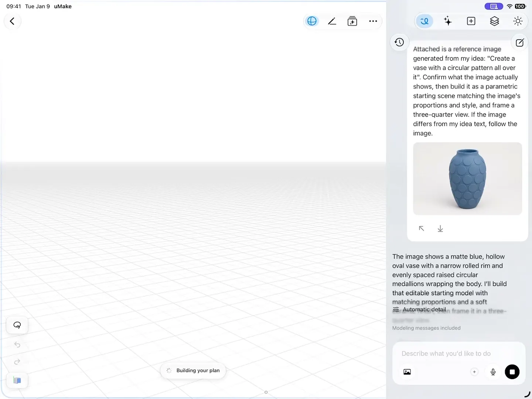
Task: Click the 'Describe what you'd like to do' field
Action: point(446,354)
